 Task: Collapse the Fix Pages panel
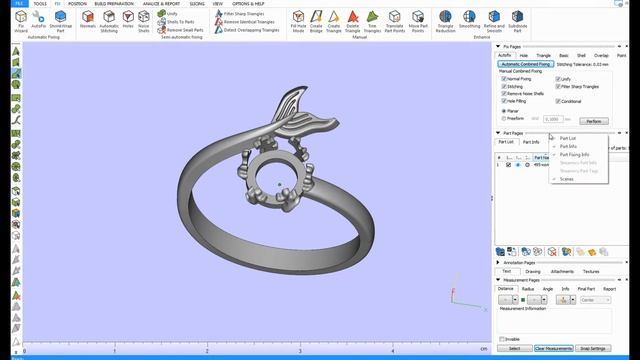(498, 47)
